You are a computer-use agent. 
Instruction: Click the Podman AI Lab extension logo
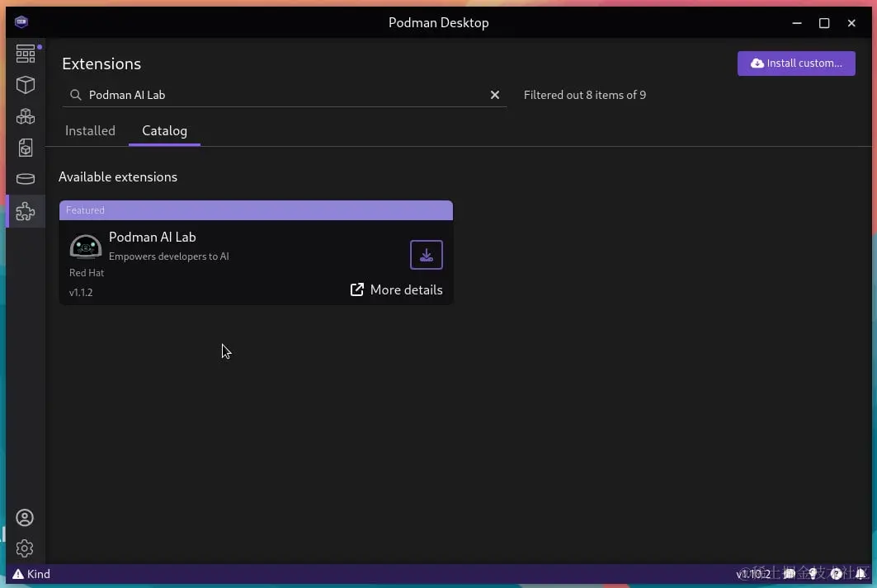click(86, 247)
